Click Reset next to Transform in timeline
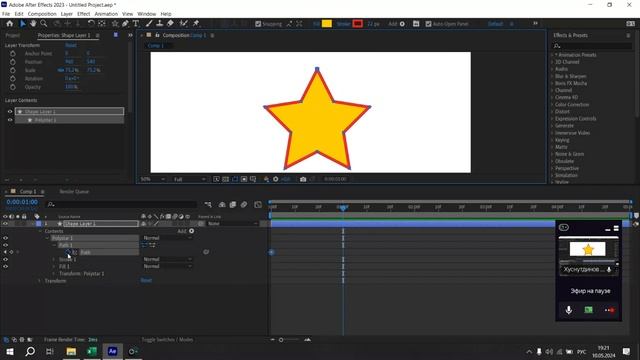 pos(146,280)
